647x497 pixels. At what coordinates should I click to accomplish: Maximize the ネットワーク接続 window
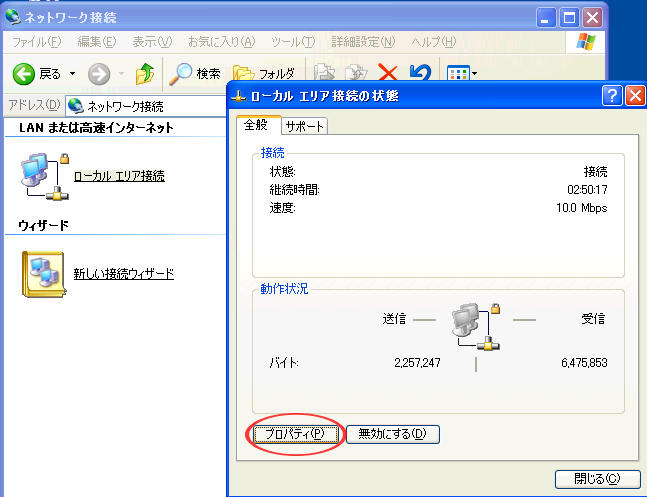[569, 18]
